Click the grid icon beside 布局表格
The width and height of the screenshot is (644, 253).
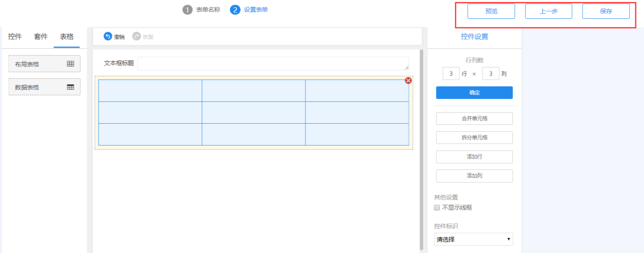pos(71,64)
